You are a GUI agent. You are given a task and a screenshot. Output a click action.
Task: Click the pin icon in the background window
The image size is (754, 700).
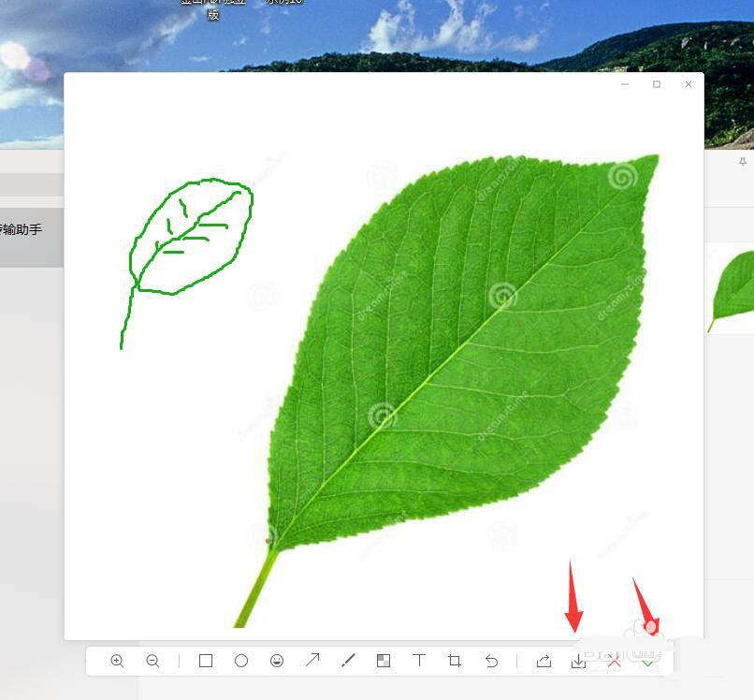(743, 162)
